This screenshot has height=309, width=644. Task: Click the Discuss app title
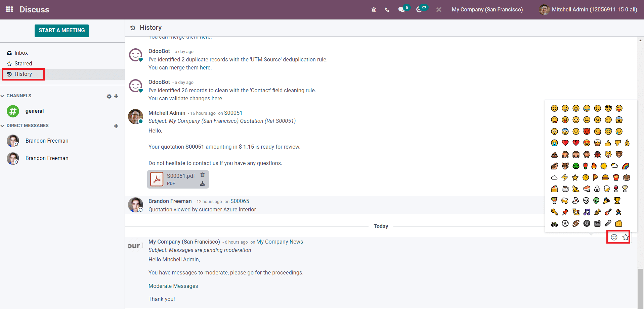tap(34, 10)
